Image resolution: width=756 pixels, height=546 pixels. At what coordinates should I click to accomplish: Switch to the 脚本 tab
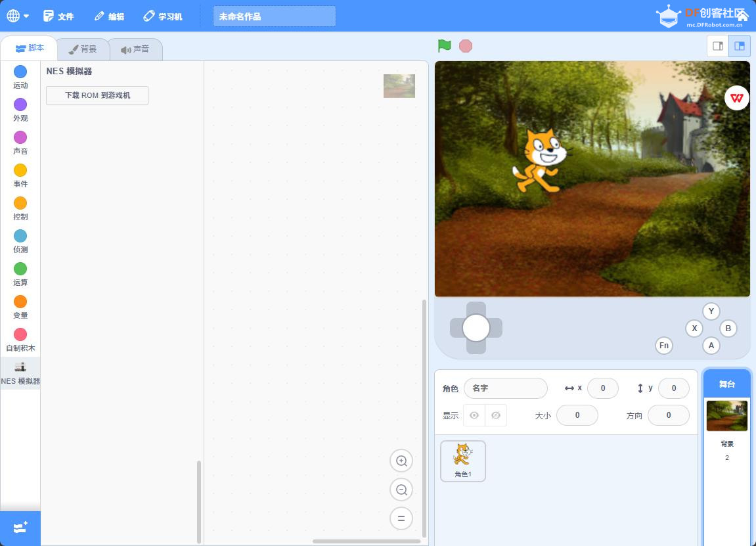point(30,48)
